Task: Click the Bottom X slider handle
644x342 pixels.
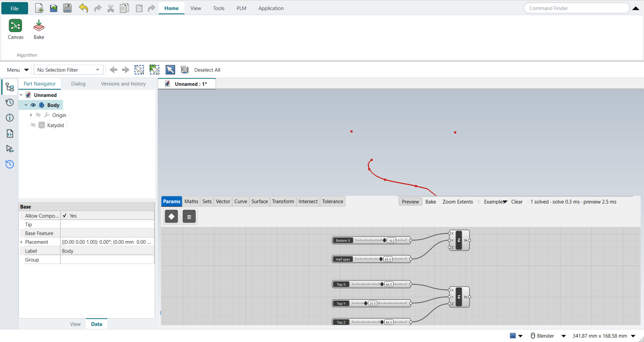Action: [384, 240]
